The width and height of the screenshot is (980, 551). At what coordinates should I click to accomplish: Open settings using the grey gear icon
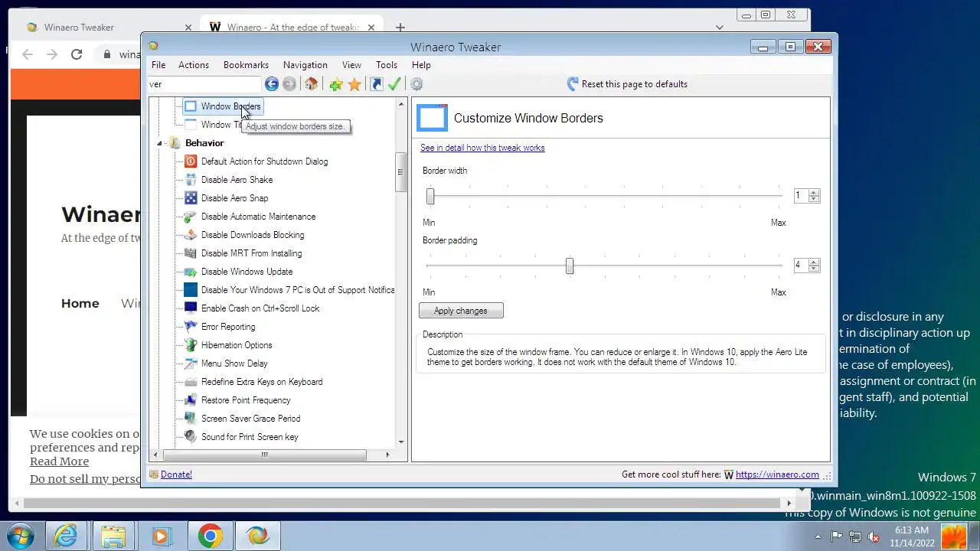coord(416,84)
